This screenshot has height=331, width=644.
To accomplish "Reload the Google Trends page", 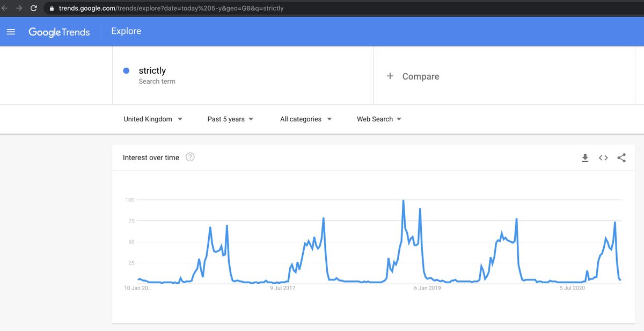I will [33, 8].
